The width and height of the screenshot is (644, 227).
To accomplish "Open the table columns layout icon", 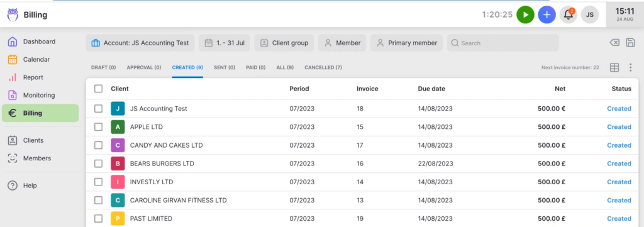I will tap(614, 68).
